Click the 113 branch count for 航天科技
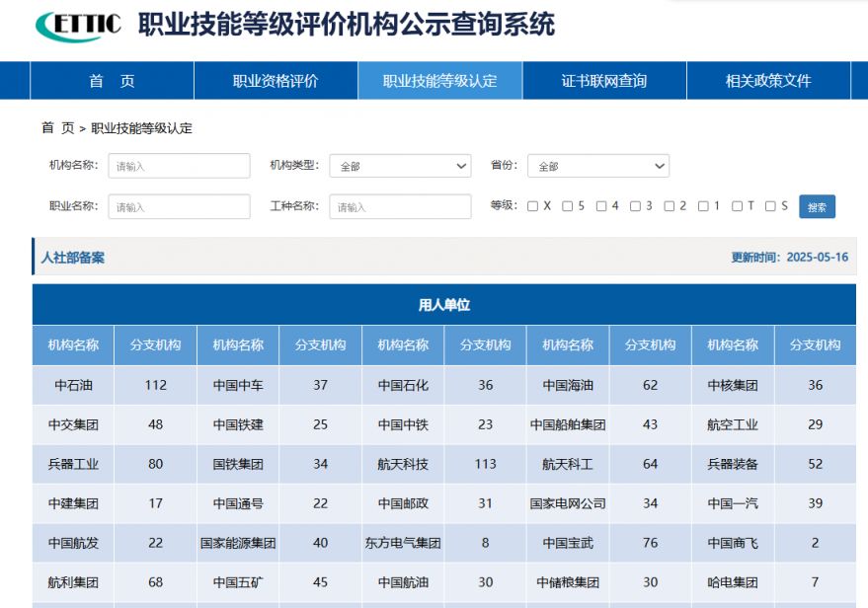 [486, 464]
